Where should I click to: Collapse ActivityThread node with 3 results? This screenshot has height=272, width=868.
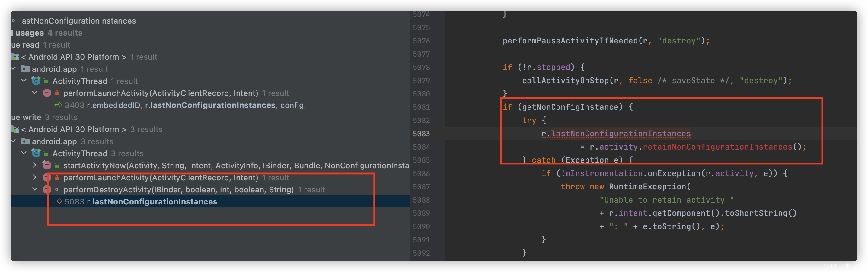click(24, 153)
